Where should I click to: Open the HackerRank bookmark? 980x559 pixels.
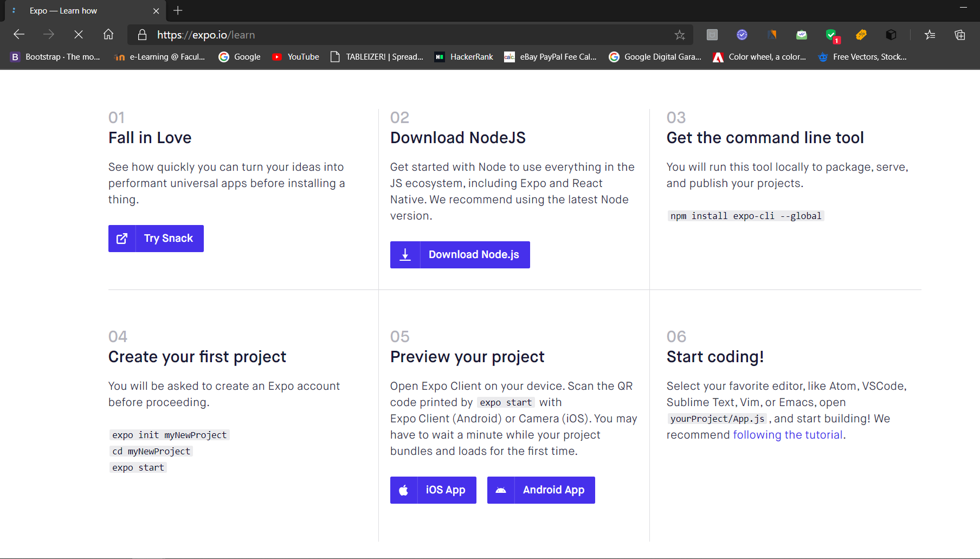[464, 57]
